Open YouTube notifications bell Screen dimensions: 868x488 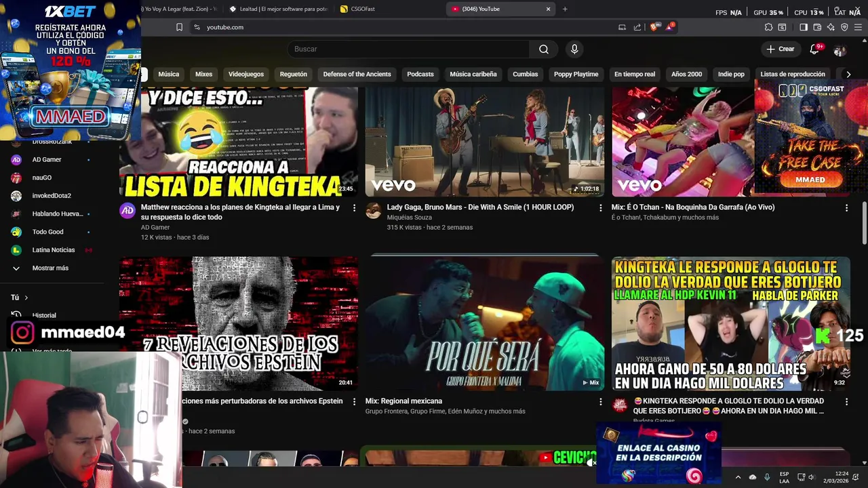[x=815, y=49]
